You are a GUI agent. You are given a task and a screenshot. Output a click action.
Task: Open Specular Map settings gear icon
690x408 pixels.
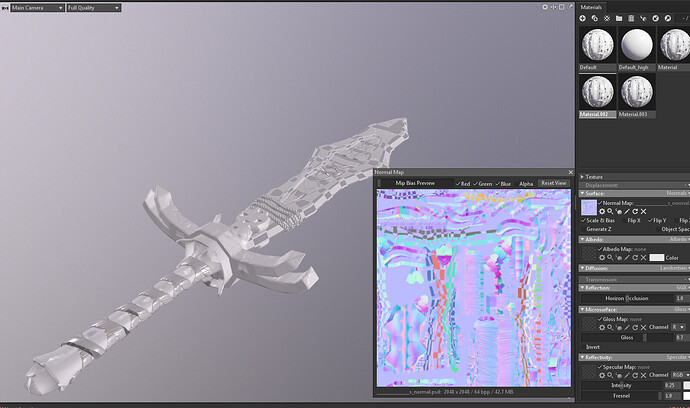pyautogui.click(x=602, y=375)
